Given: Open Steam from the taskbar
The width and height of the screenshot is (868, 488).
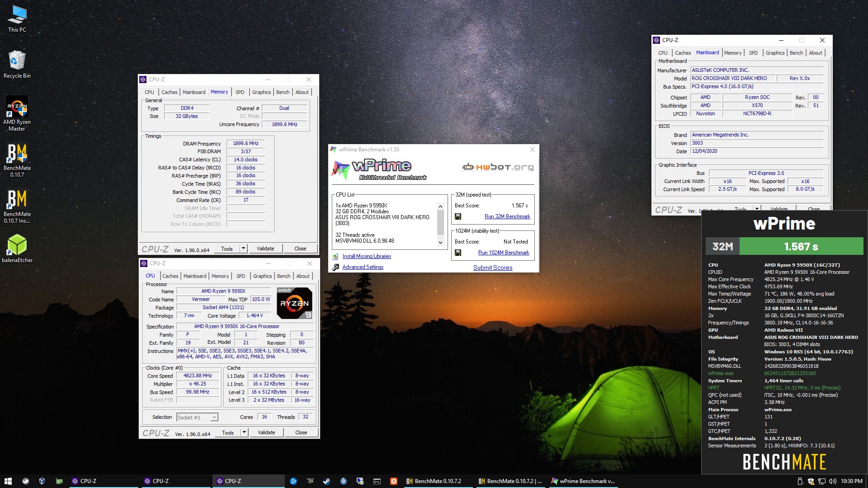Looking at the screenshot, I should [326, 481].
